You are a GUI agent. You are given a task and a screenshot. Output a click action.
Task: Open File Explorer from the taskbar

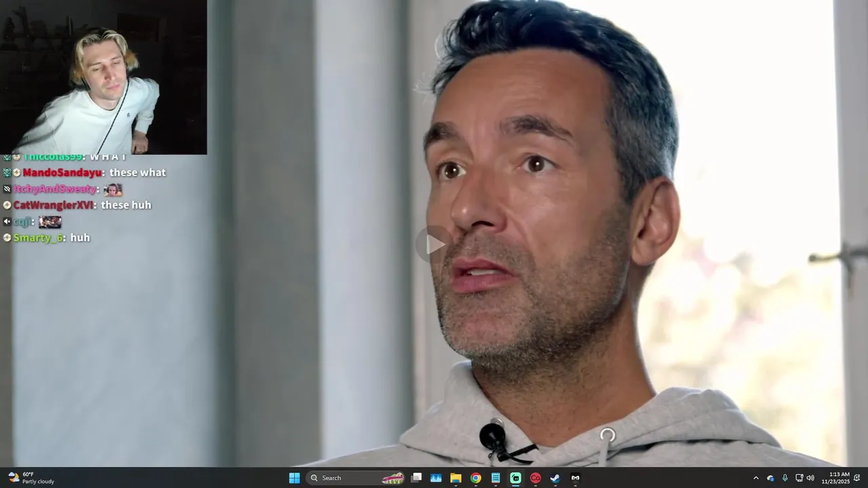(456, 478)
